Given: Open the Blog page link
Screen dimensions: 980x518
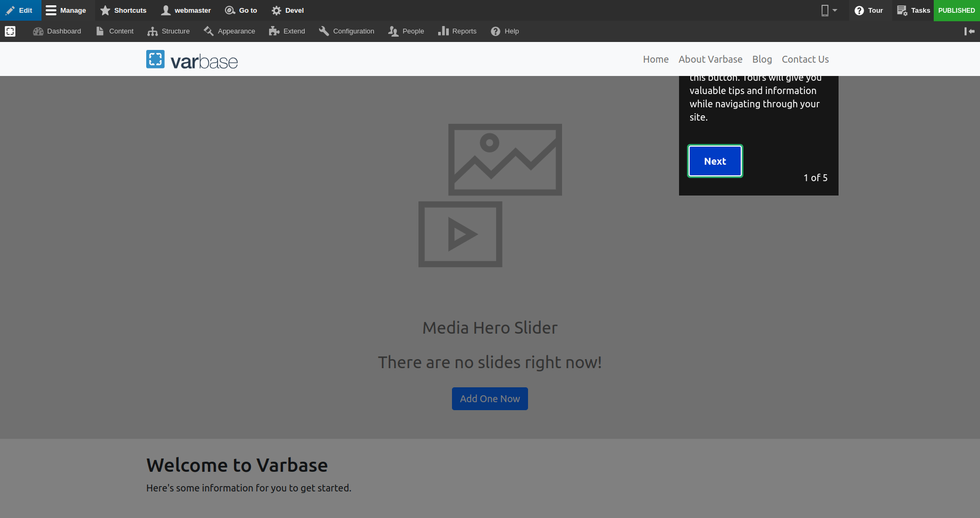Looking at the screenshot, I should [x=762, y=59].
